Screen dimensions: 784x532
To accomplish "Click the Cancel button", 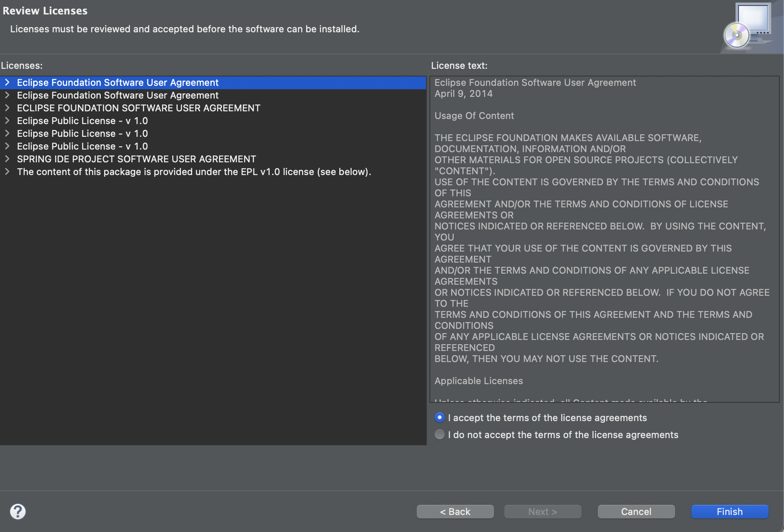I will (636, 512).
